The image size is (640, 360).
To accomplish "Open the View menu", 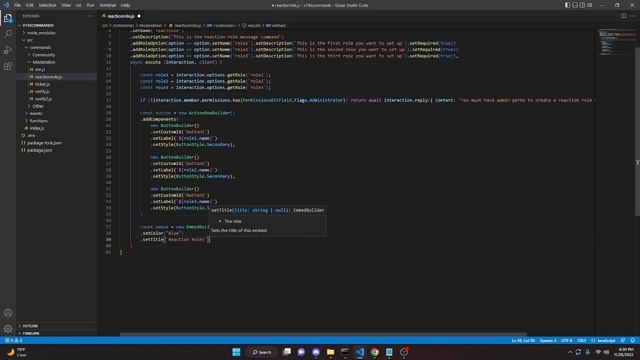I will [x=66, y=5].
